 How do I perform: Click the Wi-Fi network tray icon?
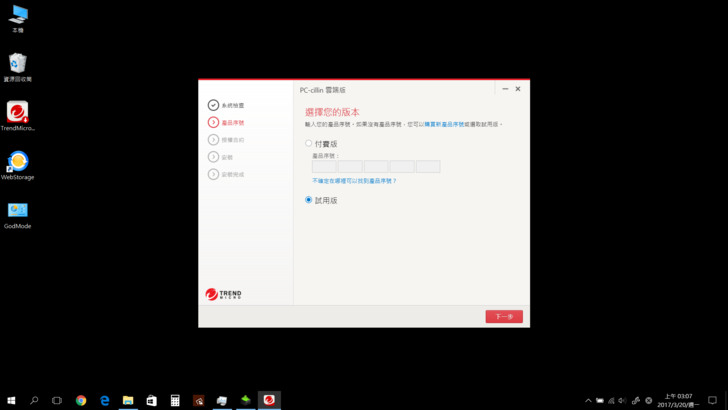point(611,400)
